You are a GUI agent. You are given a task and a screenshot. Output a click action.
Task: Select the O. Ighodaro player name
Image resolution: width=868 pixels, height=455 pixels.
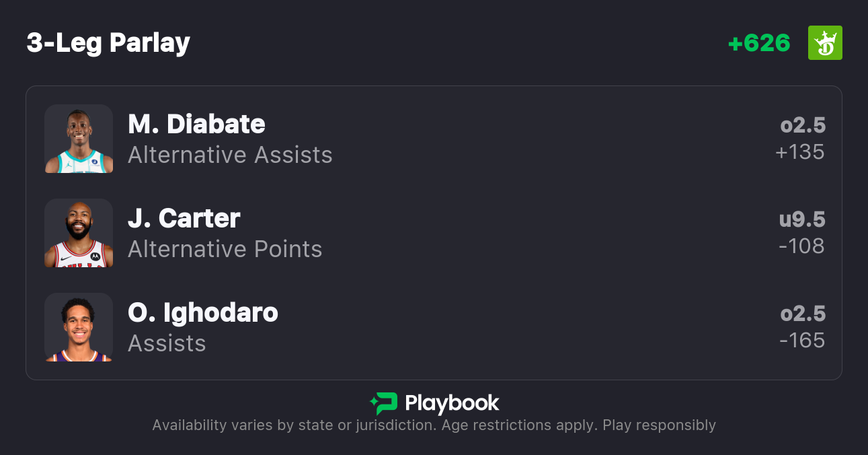(x=202, y=312)
